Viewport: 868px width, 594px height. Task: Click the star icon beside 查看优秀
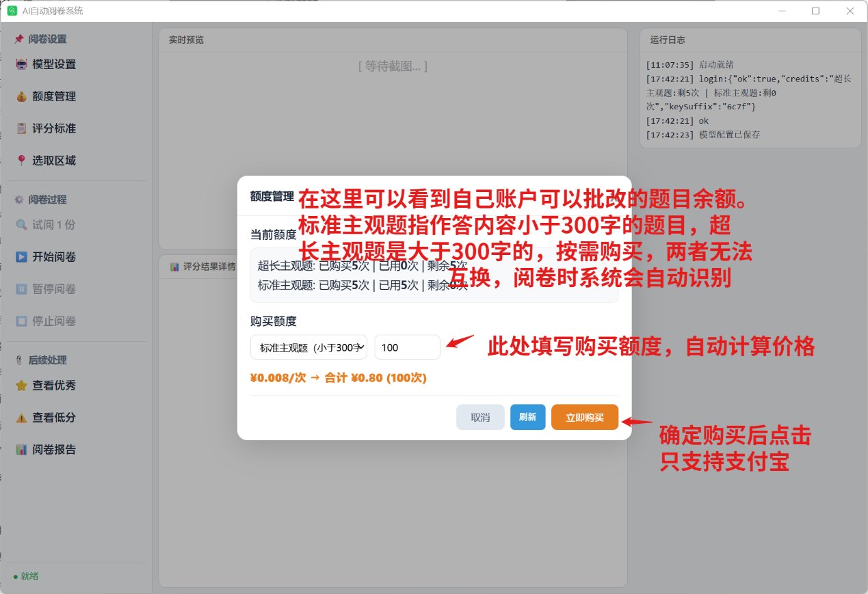coord(21,386)
